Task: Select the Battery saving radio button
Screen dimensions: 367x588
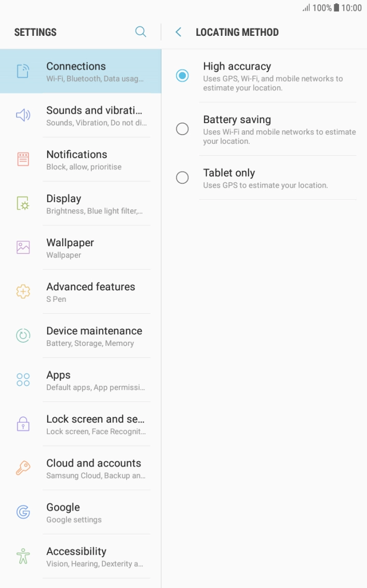Action: tap(182, 129)
